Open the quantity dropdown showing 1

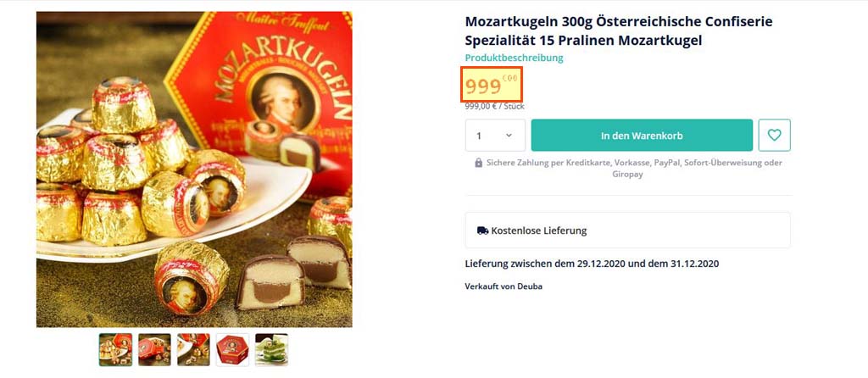click(x=495, y=136)
